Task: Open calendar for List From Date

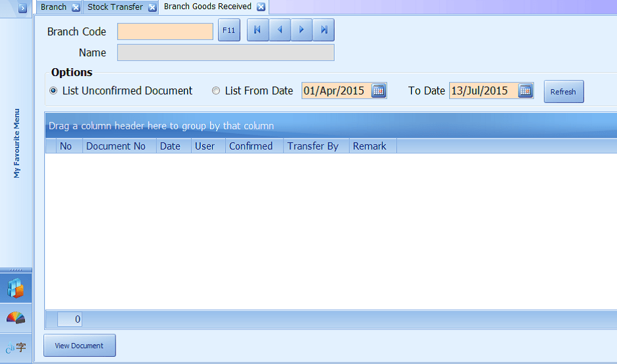Action: click(x=379, y=91)
